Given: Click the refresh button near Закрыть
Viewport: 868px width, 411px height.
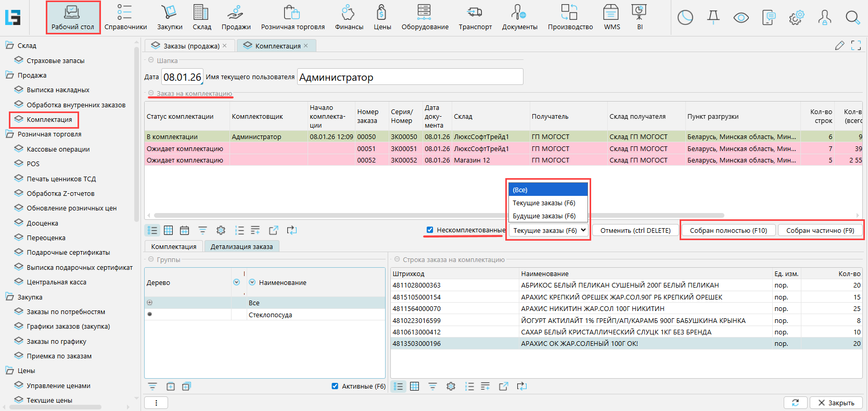Looking at the screenshot, I should (x=795, y=403).
